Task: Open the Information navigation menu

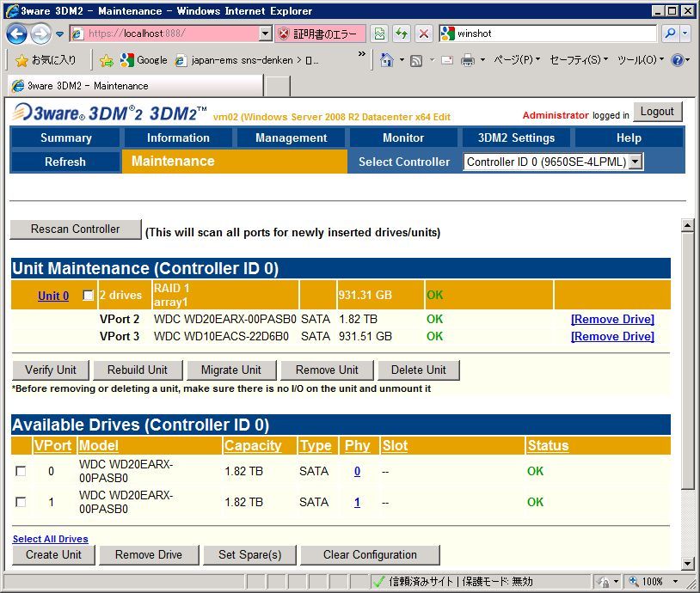Action: pos(178,138)
